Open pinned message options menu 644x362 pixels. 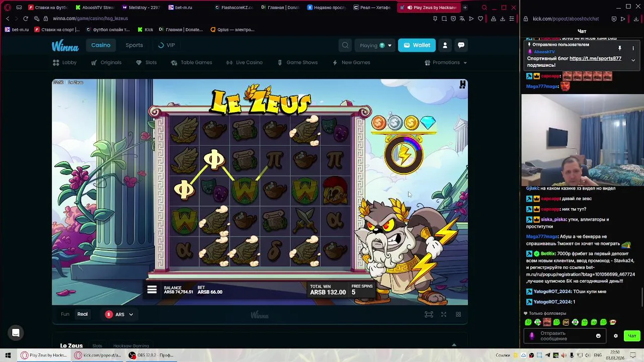point(633,48)
